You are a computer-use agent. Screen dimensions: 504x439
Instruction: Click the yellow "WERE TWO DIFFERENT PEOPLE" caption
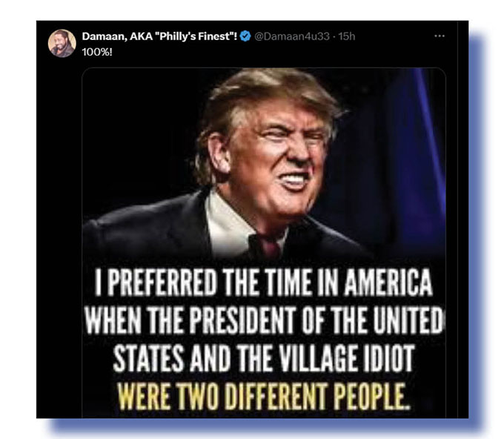[x=264, y=397]
